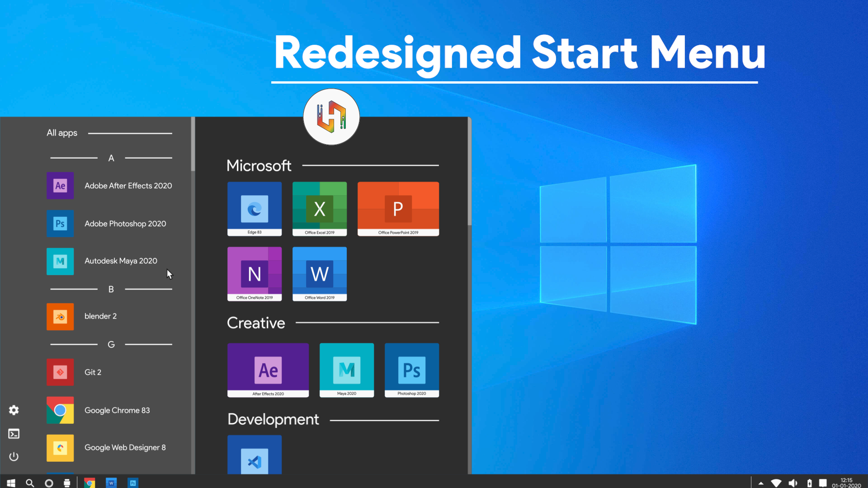The height and width of the screenshot is (488, 868).
Task: Open Git 2 from the apps list
Action: click(x=74, y=372)
